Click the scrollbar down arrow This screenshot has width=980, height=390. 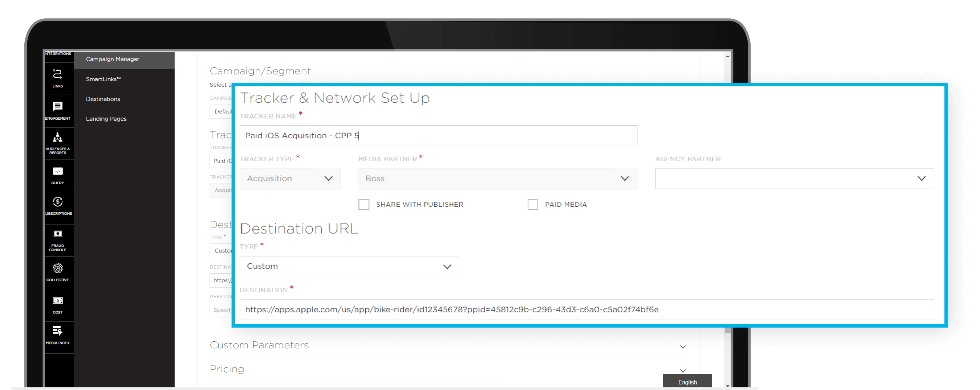click(x=727, y=385)
